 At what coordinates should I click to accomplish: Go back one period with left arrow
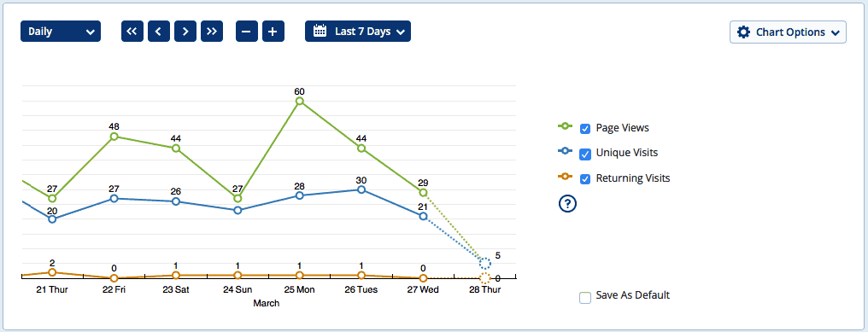[x=159, y=32]
